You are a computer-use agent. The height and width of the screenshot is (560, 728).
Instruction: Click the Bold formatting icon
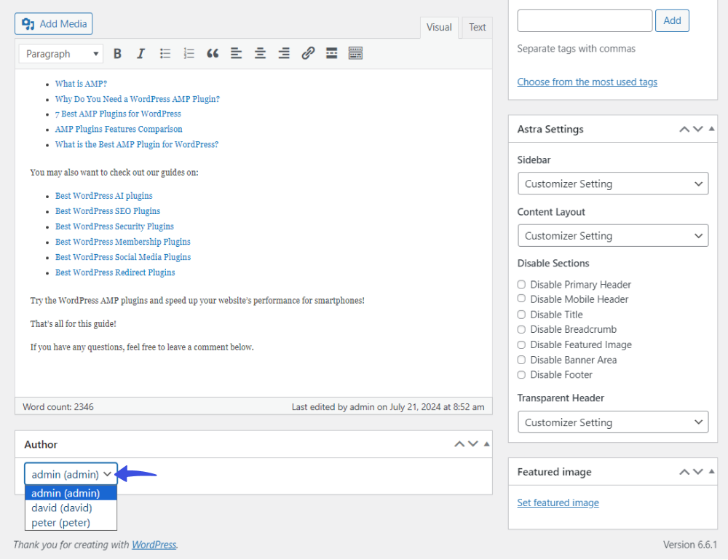pyautogui.click(x=117, y=54)
